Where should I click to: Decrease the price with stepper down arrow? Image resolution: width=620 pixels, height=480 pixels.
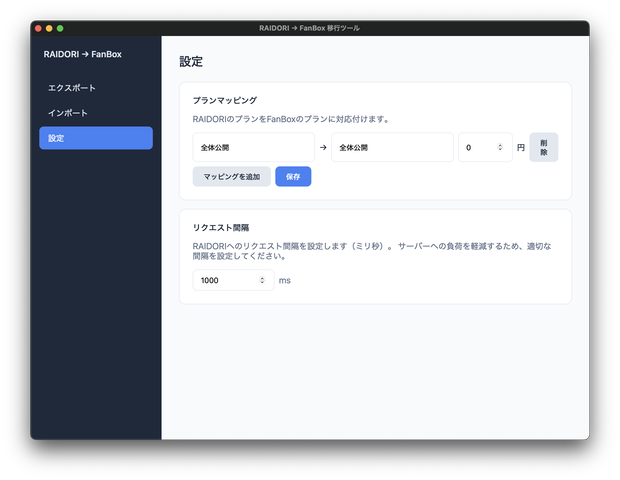[500, 149]
